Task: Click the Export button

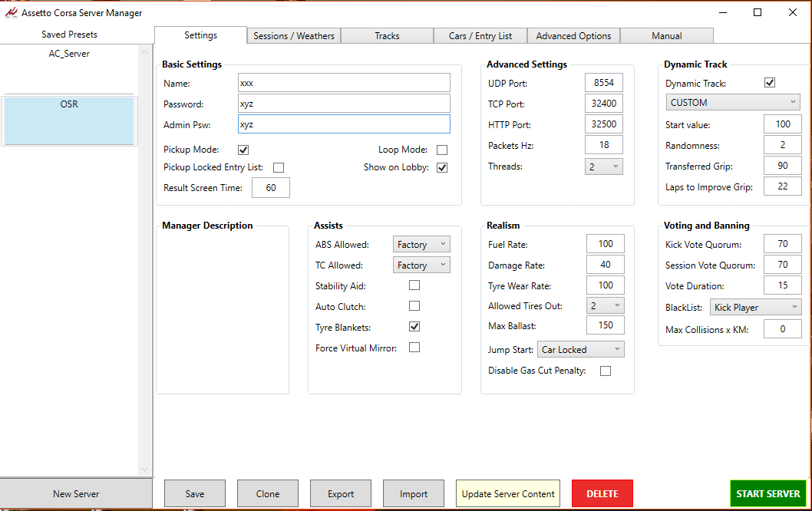Action: click(341, 494)
